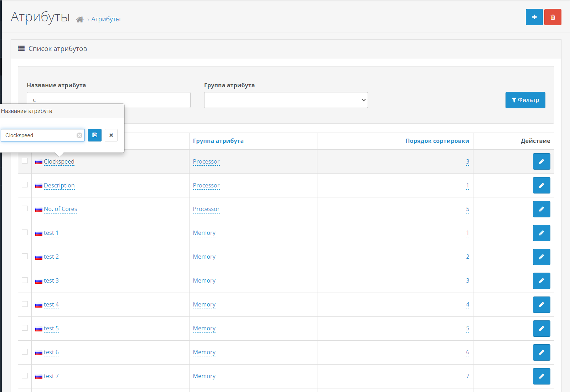Click the blue plus add attribute button

click(x=534, y=17)
